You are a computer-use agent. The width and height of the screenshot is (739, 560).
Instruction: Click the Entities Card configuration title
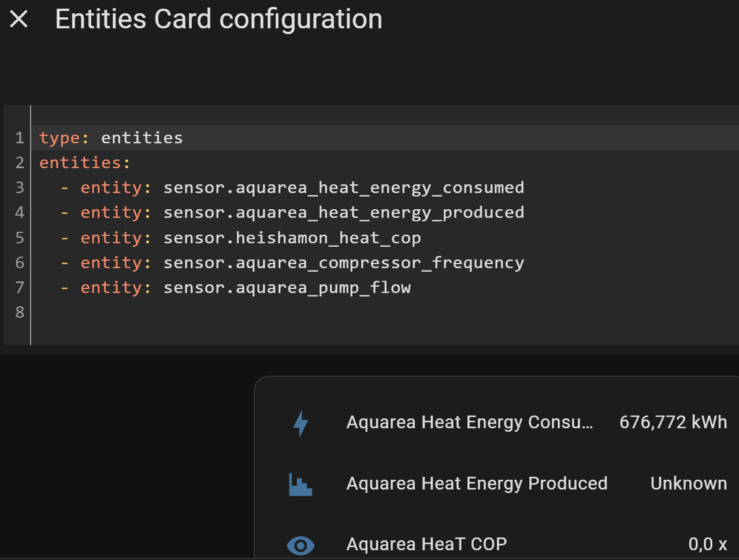tap(218, 19)
